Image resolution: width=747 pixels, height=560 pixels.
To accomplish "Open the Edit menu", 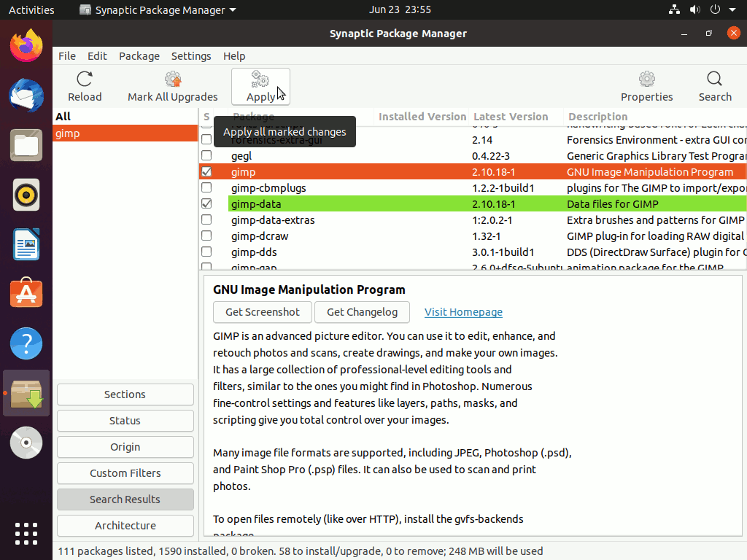I will coord(97,55).
